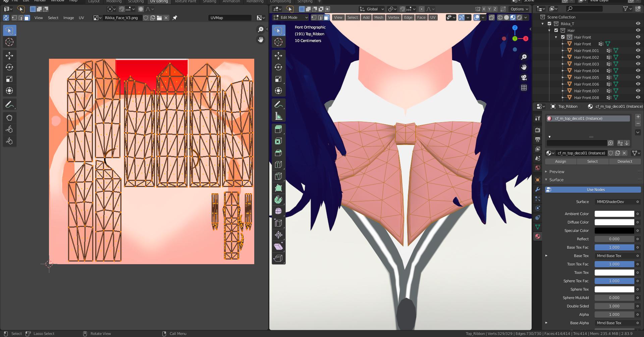Screen dimensions: 644x337
Task: Select the Shrink/Fatten tool
Action: click(x=278, y=235)
